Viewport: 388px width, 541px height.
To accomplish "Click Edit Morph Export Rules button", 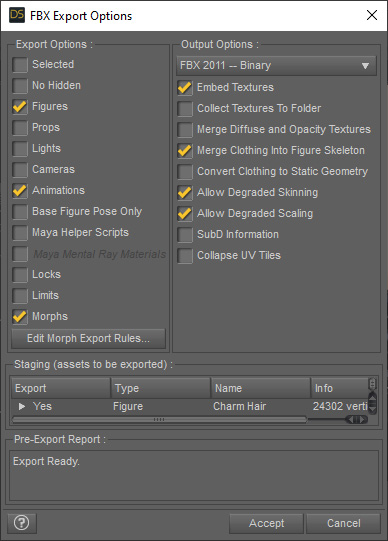I will (x=89, y=338).
